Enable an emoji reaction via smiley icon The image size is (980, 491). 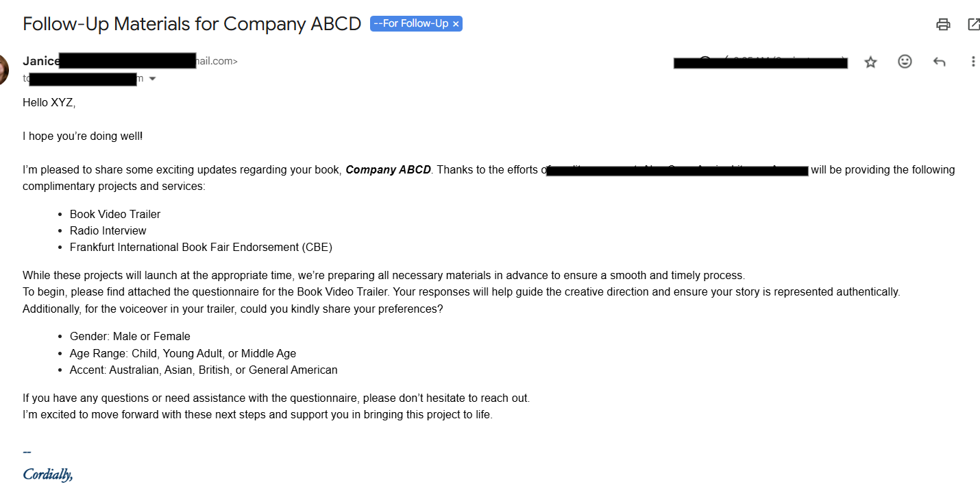905,62
